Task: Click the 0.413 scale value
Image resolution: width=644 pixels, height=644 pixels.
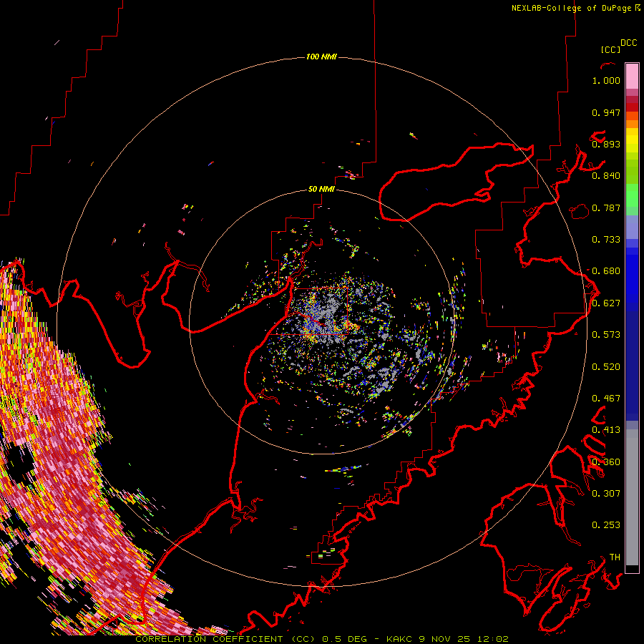Action: pyautogui.click(x=606, y=430)
